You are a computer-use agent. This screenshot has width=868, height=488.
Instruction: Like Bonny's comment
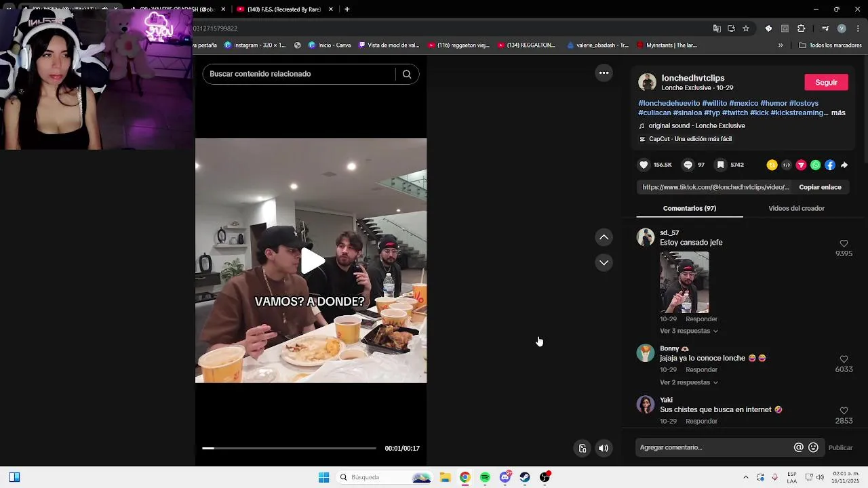pos(844,359)
